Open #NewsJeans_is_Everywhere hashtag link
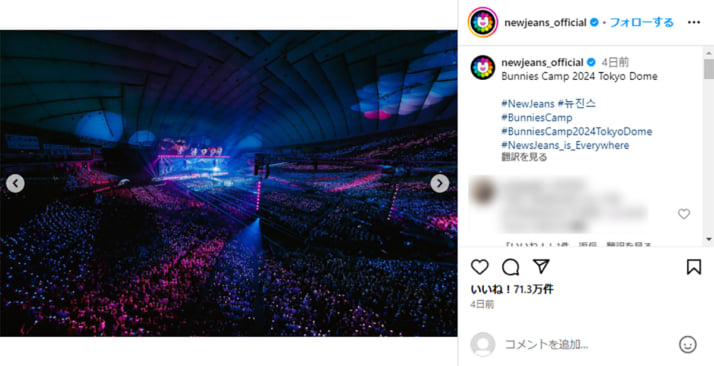The width and height of the screenshot is (714, 366). point(565,145)
